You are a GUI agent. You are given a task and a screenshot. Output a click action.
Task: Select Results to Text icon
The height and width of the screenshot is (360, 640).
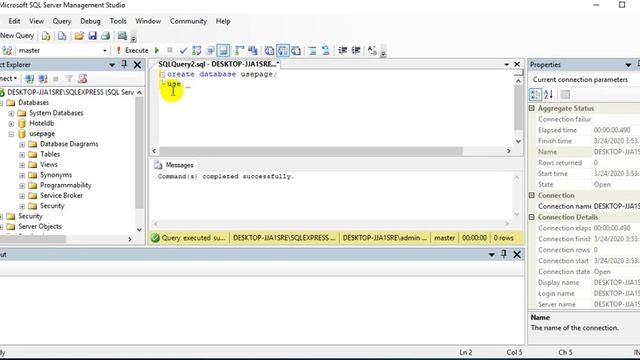(269, 51)
